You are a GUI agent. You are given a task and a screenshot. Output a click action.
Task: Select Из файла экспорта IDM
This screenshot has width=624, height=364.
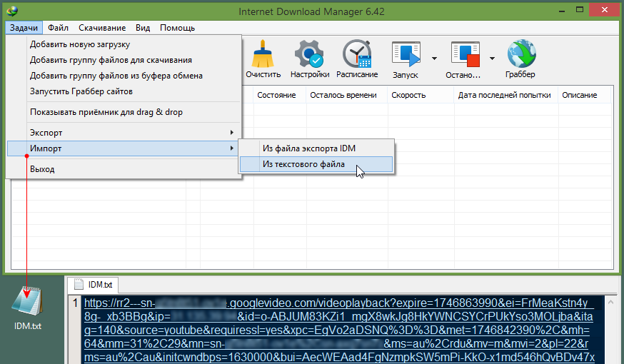coord(308,148)
